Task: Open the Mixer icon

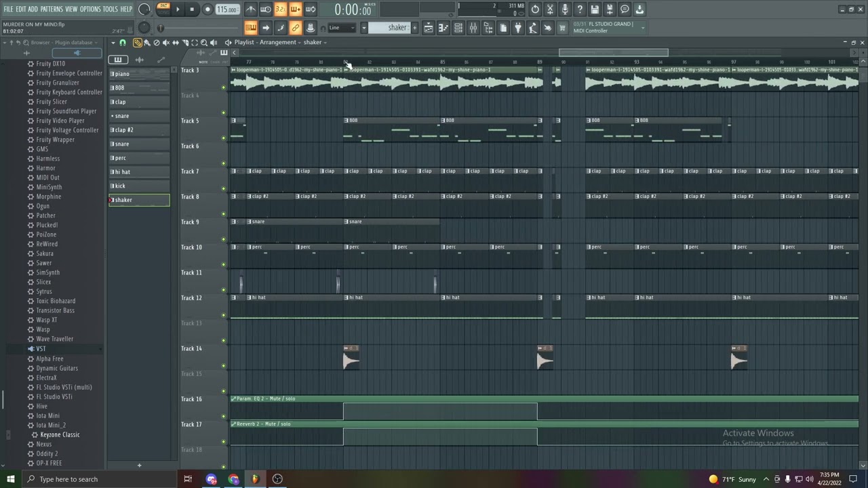Action: pos(473,28)
